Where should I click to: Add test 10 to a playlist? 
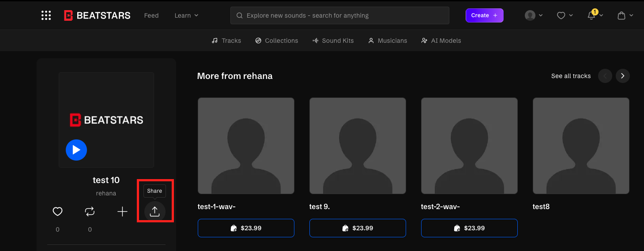[122, 212]
